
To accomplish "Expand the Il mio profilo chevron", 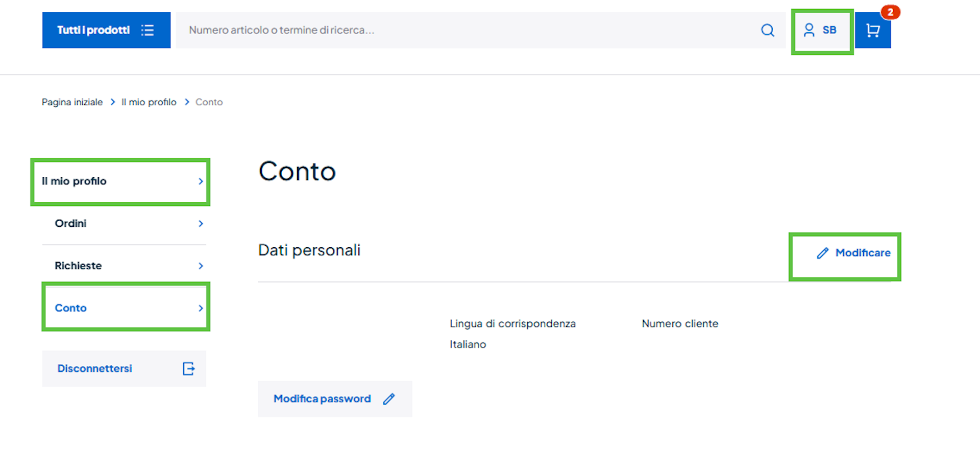I will coord(201,181).
